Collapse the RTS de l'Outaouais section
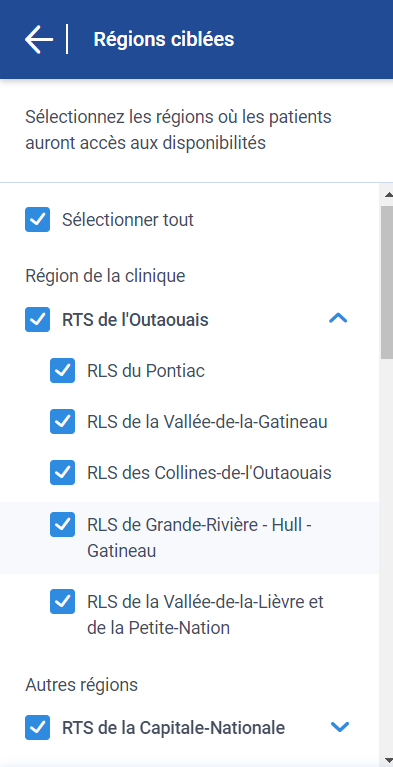The height and width of the screenshot is (767, 393). tap(339, 319)
